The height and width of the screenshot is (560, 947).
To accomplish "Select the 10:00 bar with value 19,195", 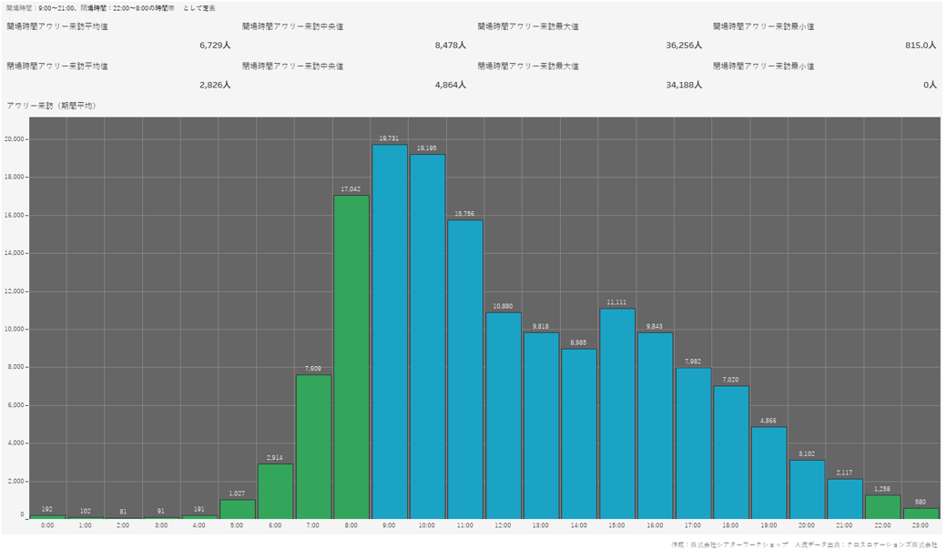I will click(427, 337).
